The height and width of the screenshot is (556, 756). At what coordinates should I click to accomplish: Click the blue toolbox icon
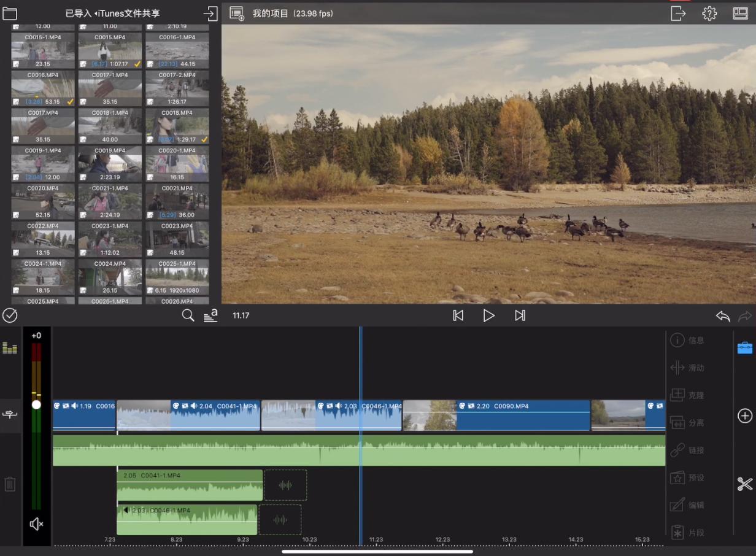point(744,348)
